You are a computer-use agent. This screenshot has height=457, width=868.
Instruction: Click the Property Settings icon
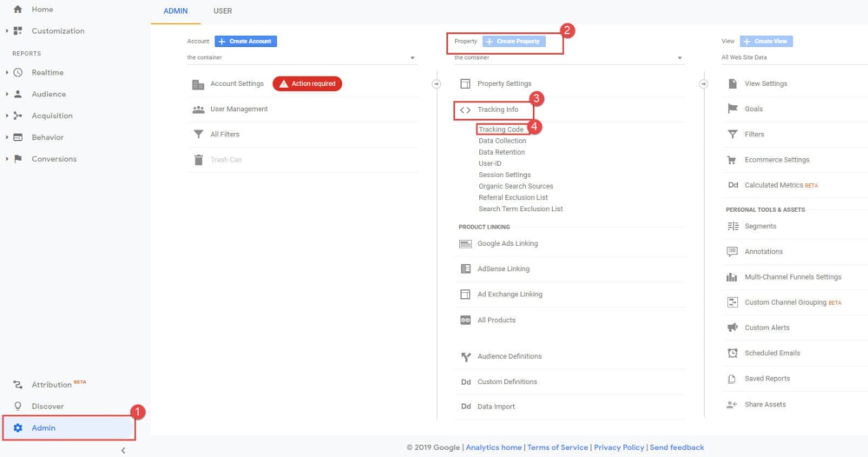point(465,83)
